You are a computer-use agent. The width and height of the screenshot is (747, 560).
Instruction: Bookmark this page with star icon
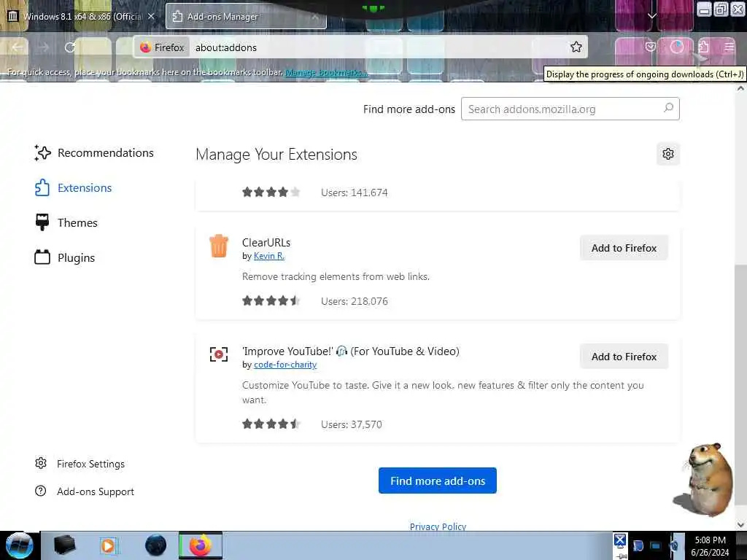(576, 47)
